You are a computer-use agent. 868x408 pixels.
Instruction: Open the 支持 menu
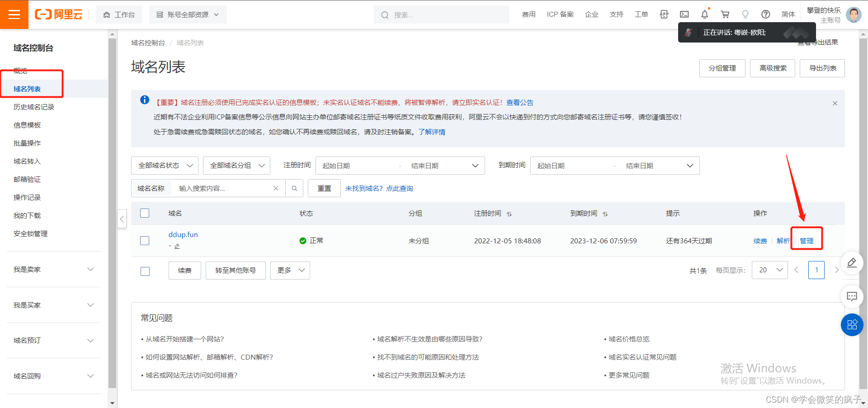pyautogui.click(x=616, y=14)
